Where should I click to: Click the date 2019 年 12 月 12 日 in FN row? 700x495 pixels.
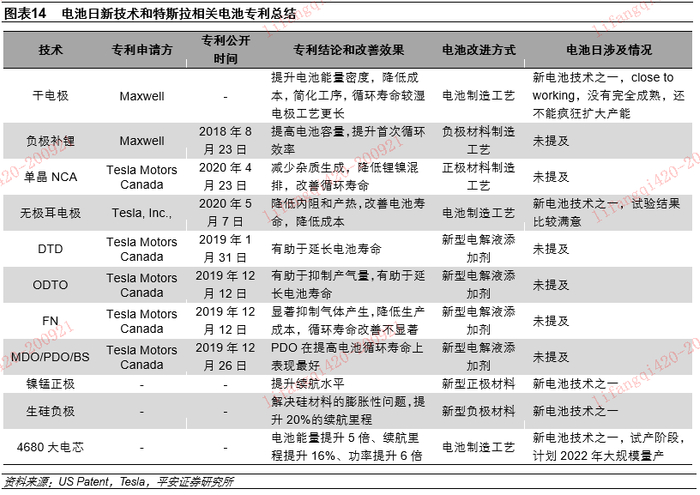(225, 320)
